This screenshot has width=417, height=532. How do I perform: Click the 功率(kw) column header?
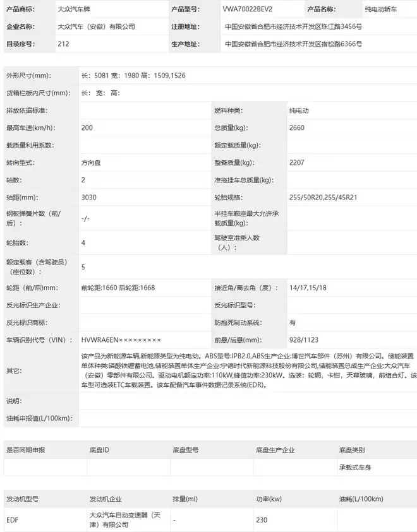269,499
